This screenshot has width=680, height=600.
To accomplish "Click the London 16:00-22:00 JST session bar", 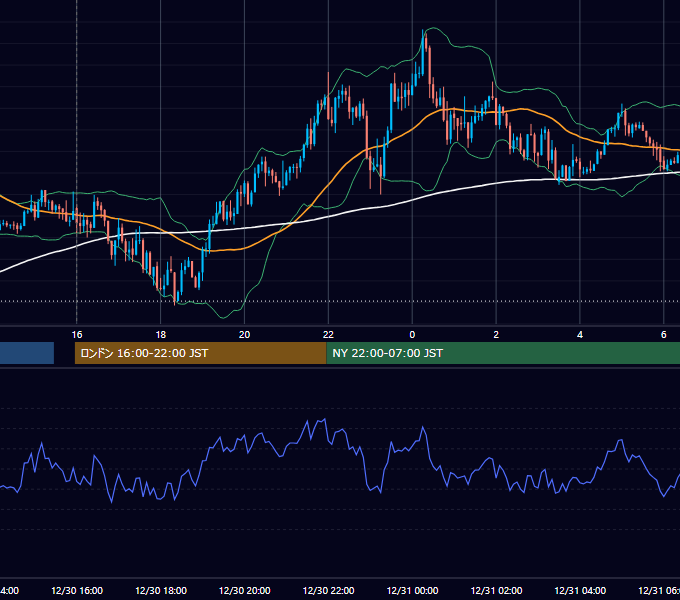I will 200,353.
